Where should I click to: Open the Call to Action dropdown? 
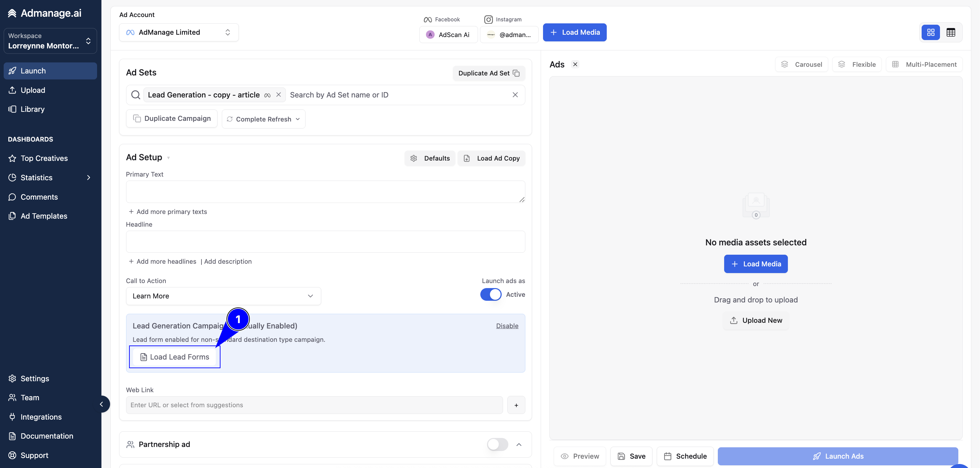223,296
